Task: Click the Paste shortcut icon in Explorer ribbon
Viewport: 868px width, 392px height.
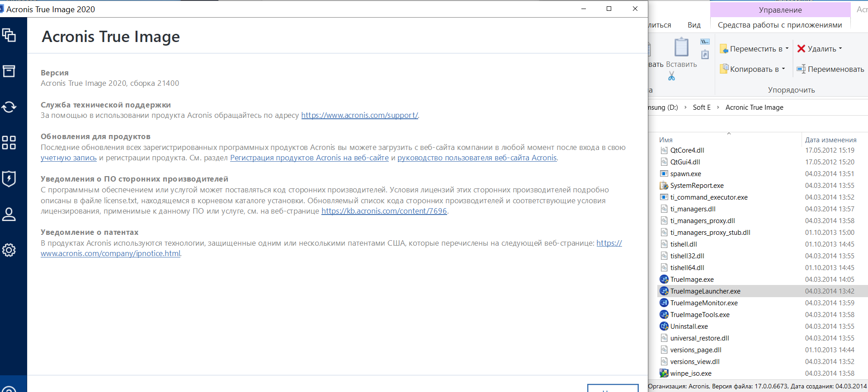Action: point(705,55)
